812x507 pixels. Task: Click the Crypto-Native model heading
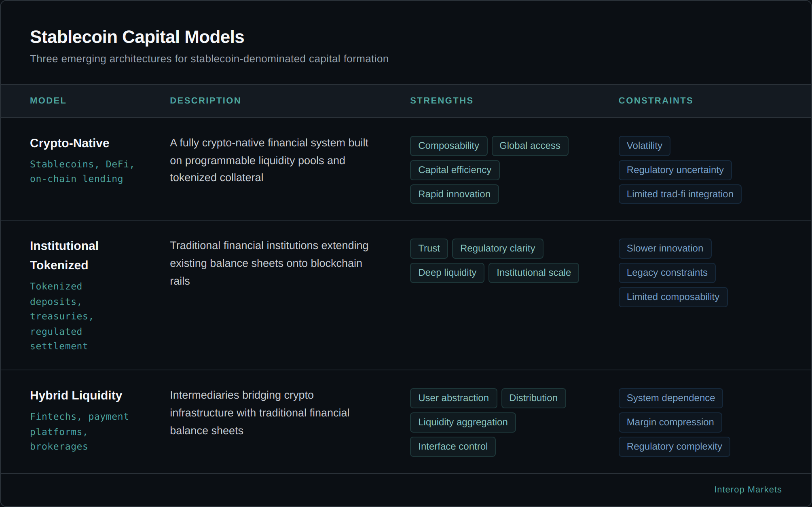click(x=70, y=143)
